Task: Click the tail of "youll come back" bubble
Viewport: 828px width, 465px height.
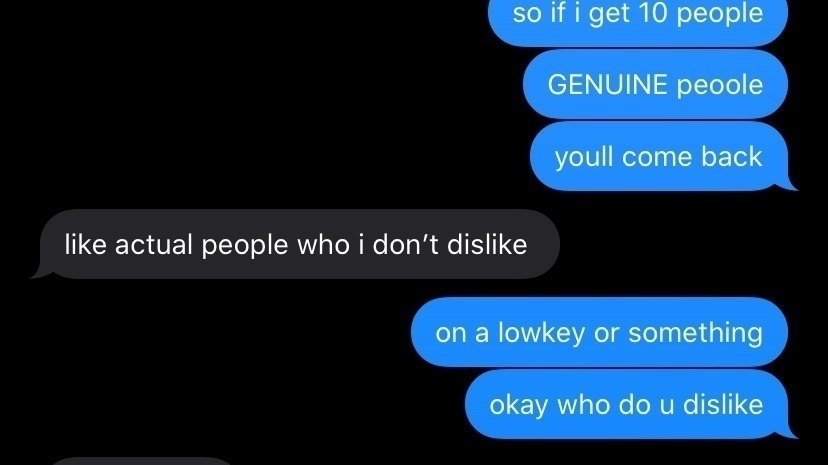Action: click(788, 184)
